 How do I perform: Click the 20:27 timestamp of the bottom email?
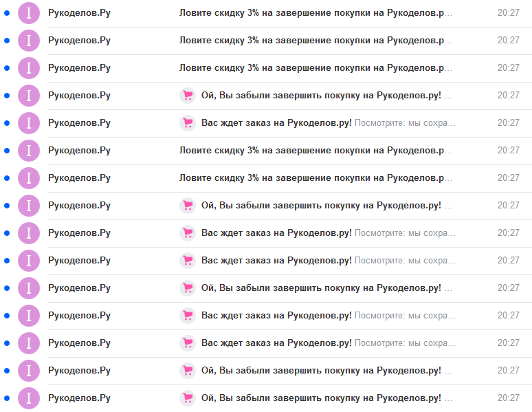(508, 398)
